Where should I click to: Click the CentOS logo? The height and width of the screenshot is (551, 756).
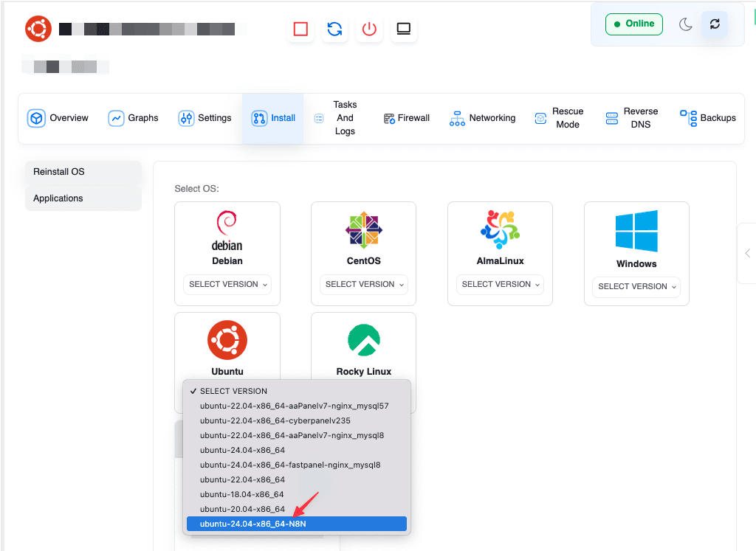pos(363,230)
